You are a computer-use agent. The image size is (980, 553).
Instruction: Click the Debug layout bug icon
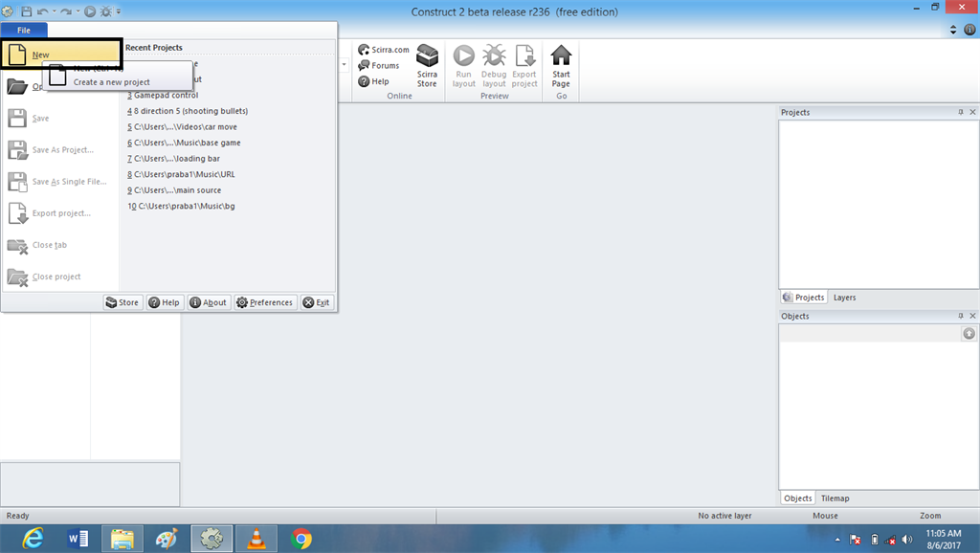click(x=494, y=55)
